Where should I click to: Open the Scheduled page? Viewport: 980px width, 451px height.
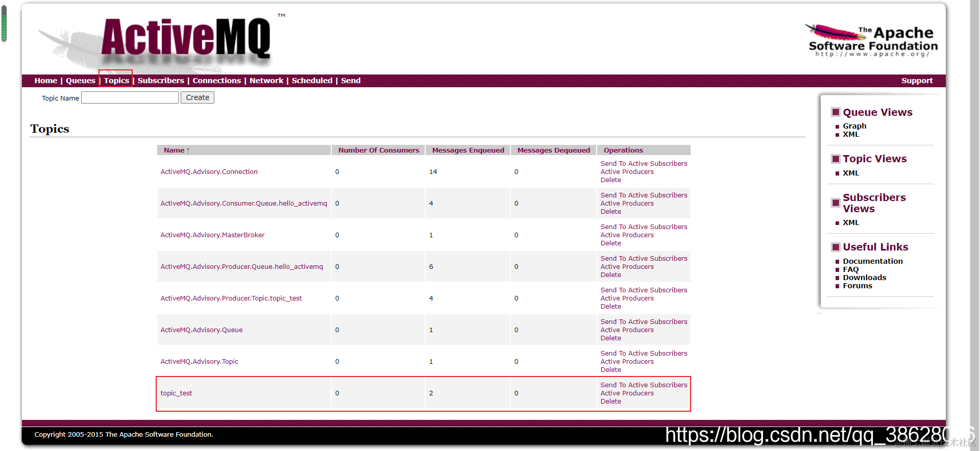coord(312,81)
